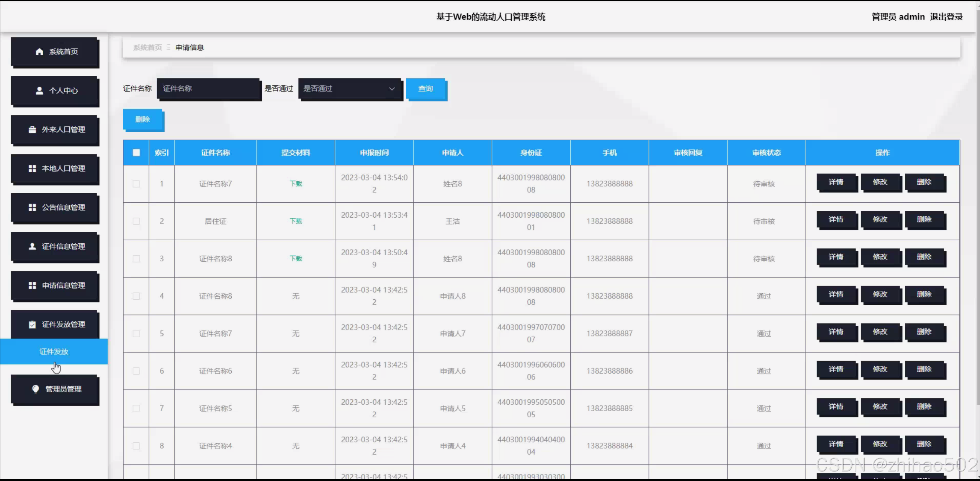Click the bulb icon beside 管理员管理
The image size is (980, 481).
point(36,389)
